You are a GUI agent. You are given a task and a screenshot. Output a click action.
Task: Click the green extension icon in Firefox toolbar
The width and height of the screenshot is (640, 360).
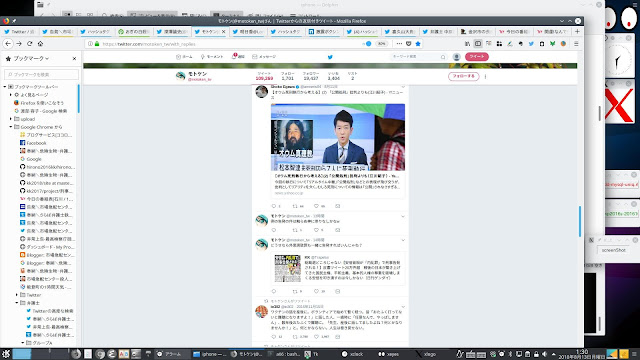[x=552, y=44]
